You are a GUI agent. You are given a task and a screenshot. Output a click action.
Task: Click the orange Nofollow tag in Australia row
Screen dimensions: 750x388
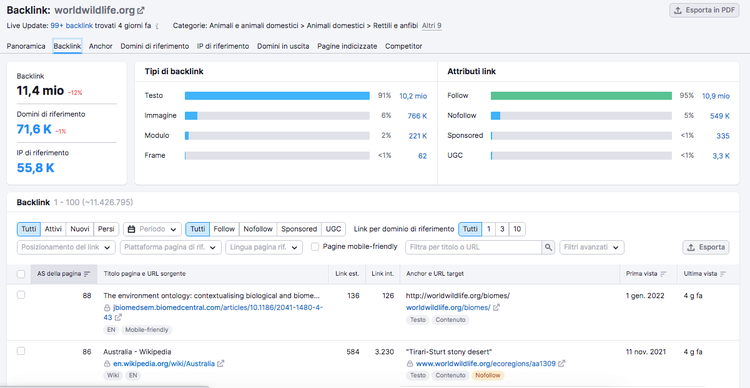click(x=488, y=376)
